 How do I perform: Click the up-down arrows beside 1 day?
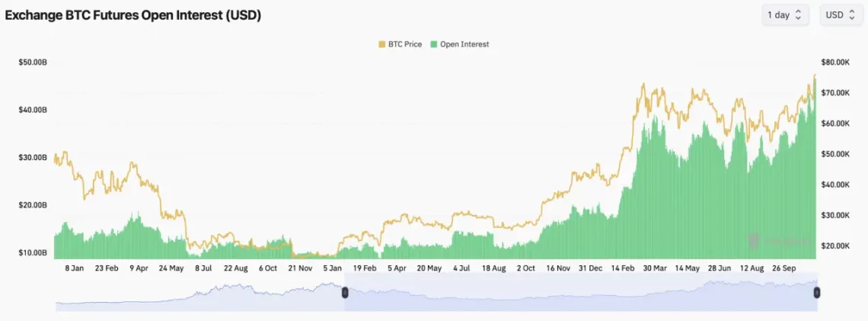point(798,15)
